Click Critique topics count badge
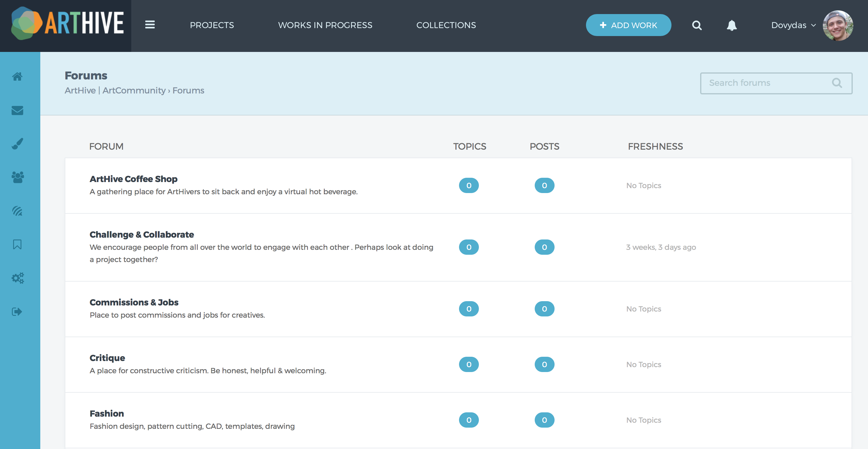This screenshot has height=449, width=868. 469,365
